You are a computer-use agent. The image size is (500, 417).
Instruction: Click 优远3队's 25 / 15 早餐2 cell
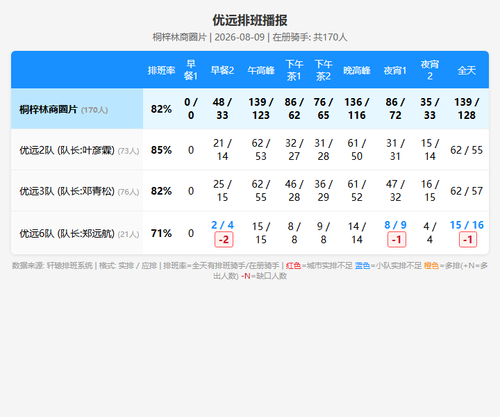pos(222,191)
